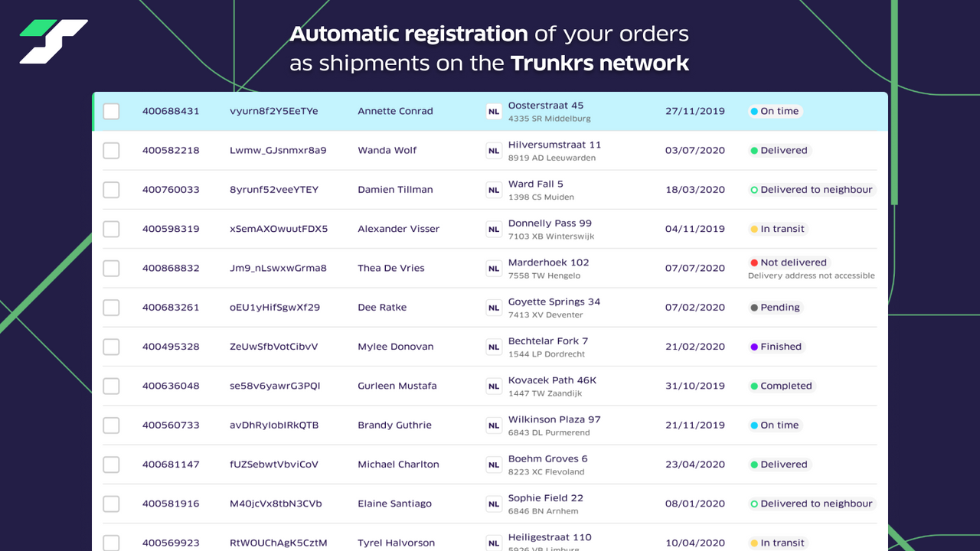Click the date 08/01/2020 for Elaine Santiago
This screenshot has width=980, height=551.
[x=694, y=503]
